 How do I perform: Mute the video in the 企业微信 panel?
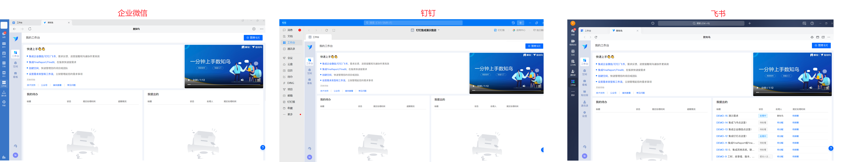click(x=242, y=80)
